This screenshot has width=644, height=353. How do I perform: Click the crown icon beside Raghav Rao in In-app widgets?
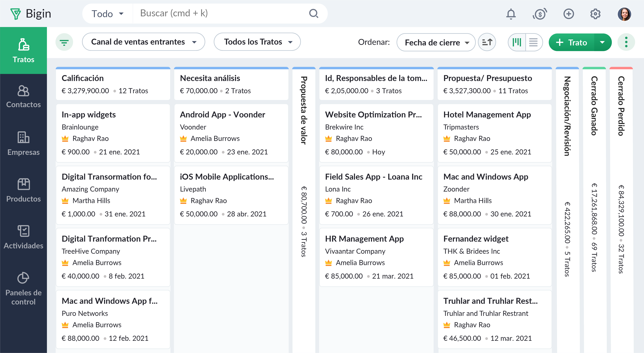tap(65, 138)
